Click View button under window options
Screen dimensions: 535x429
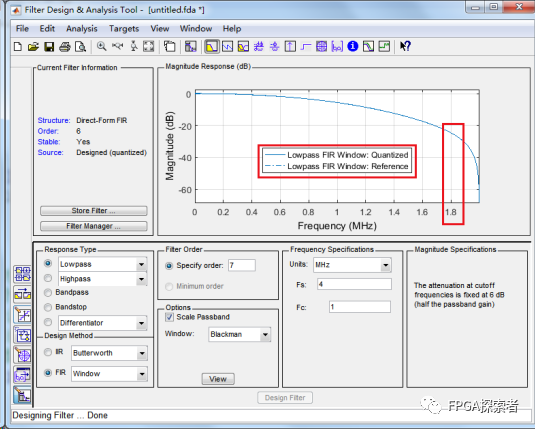click(218, 379)
